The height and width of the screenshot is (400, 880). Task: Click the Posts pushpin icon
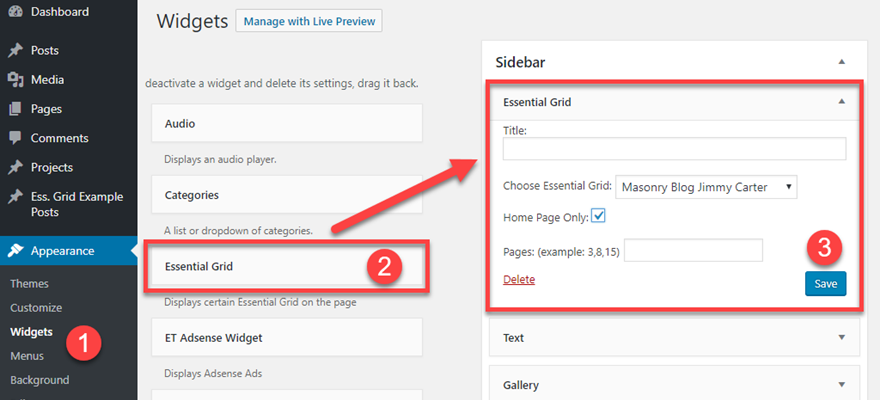15,50
